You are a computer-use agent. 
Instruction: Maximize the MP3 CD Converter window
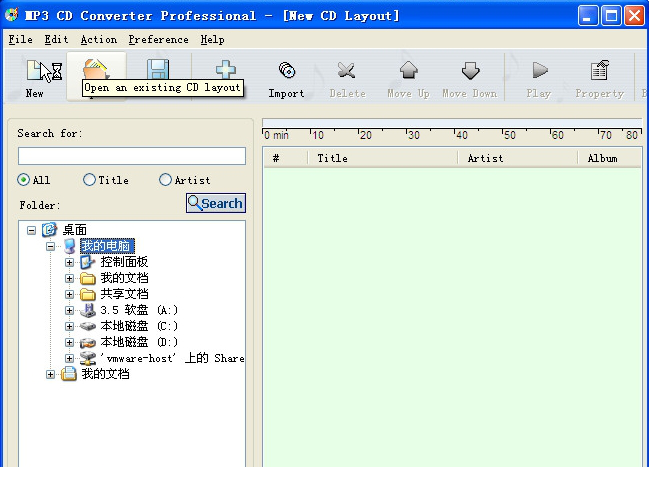point(611,16)
